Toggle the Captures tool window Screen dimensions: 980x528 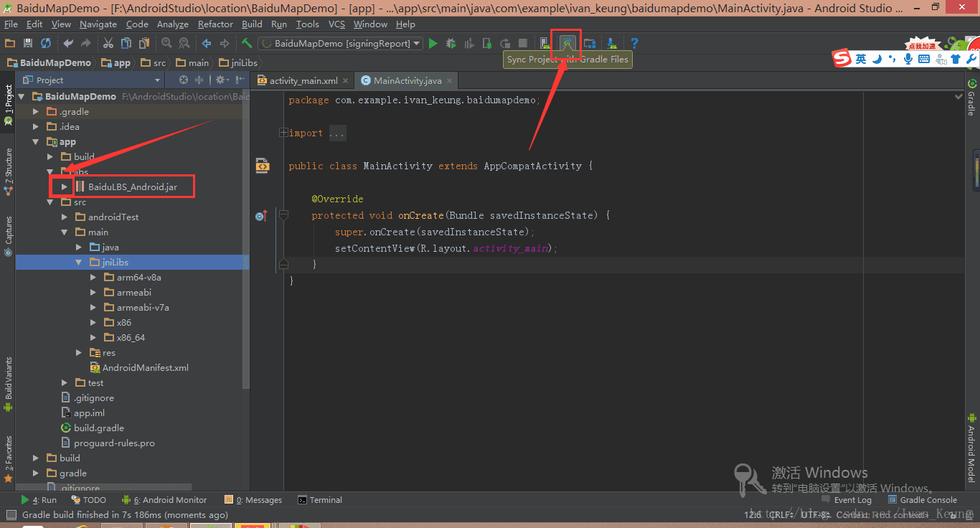coord(8,237)
